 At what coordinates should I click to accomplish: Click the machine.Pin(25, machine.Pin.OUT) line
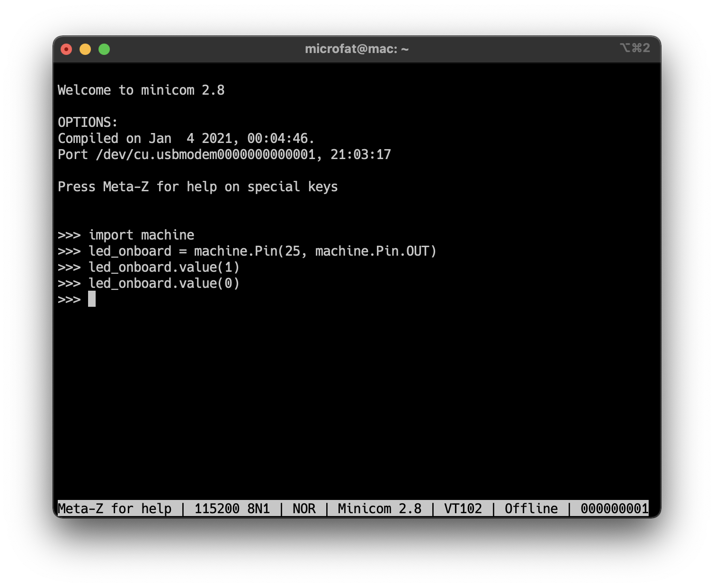pos(247,251)
